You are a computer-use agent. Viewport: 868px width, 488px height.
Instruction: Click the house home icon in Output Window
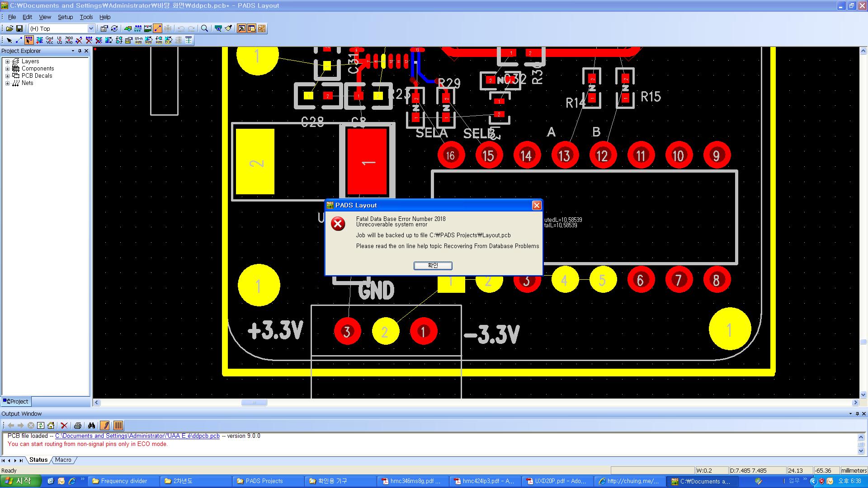51,425
